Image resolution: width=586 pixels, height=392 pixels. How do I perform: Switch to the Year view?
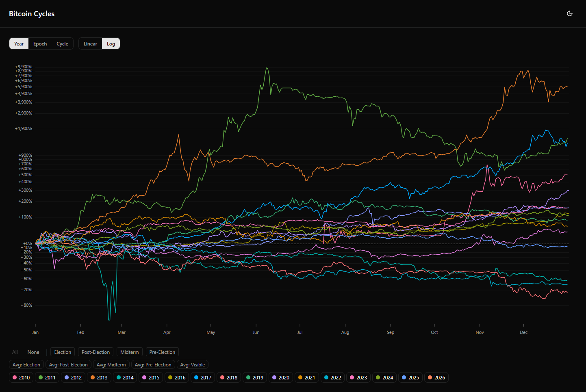19,44
